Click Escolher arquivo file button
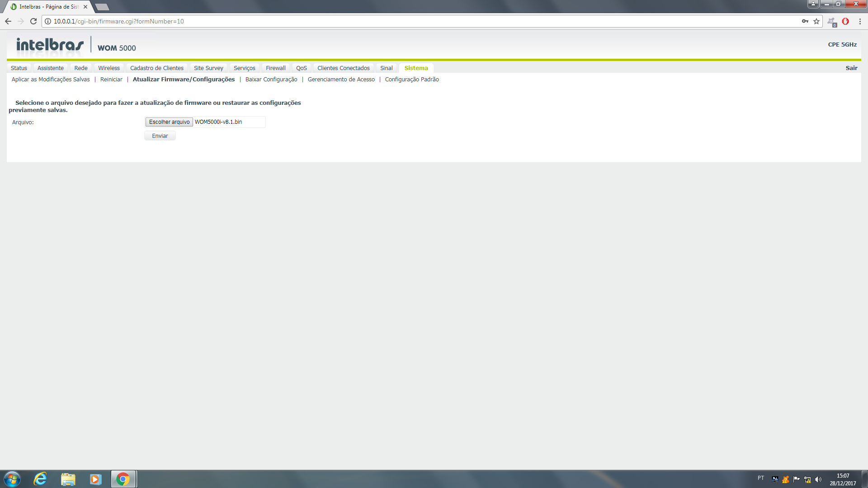 coord(169,122)
